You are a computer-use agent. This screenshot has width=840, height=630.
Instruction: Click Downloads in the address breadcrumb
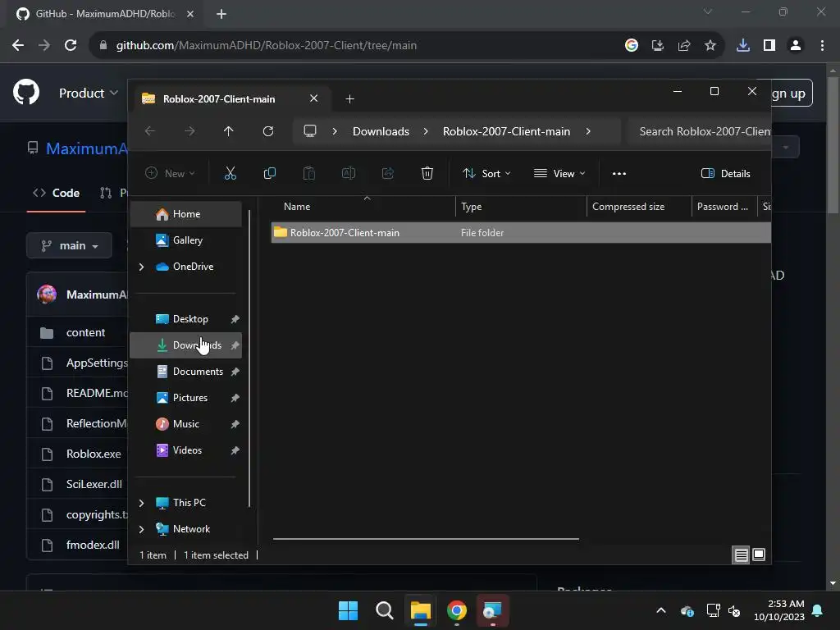pyautogui.click(x=381, y=131)
